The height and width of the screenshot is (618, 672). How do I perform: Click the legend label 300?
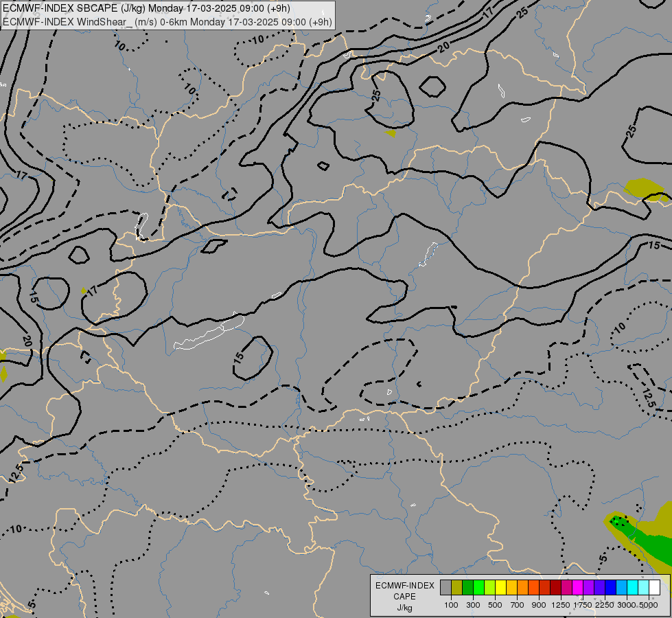coord(473,605)
